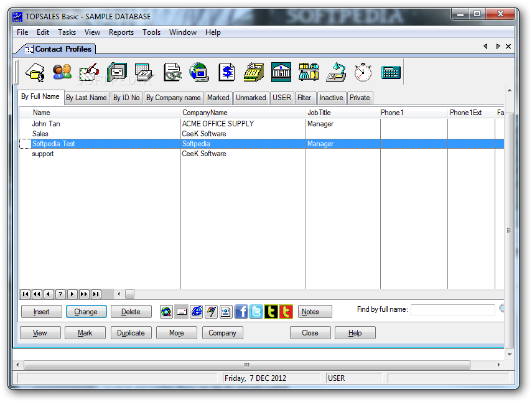Click the Delete button
The image size is (532, 402).
click(x=131, y=311)
